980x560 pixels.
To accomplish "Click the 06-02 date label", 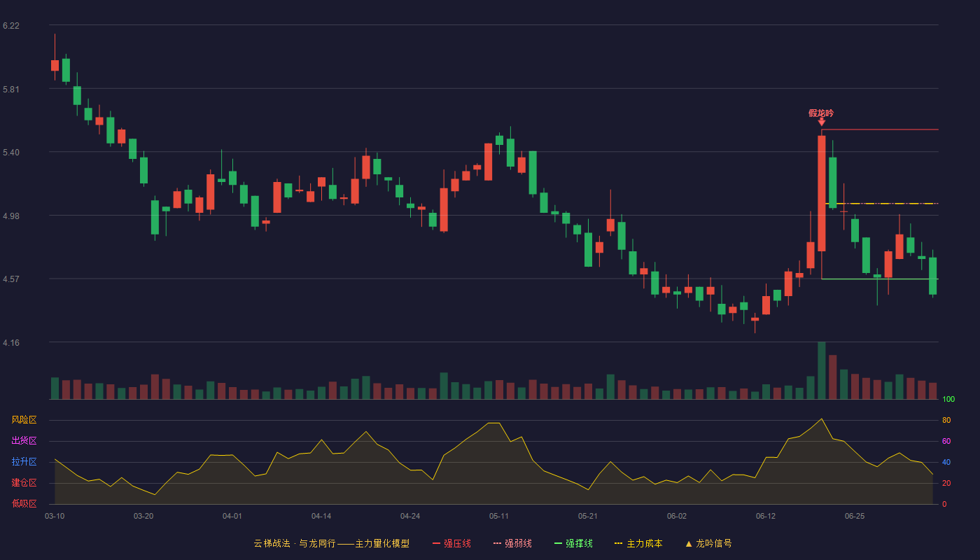I will coord(677,516).
